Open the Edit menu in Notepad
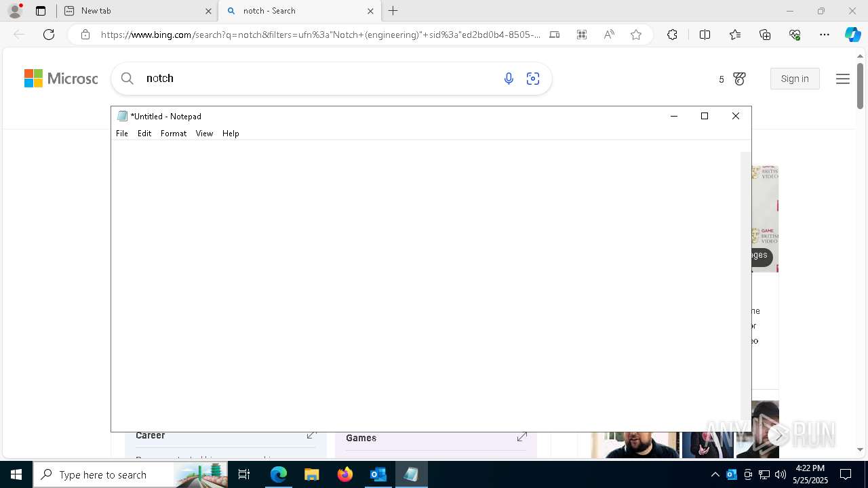The height and width of the screenshot is (488, 868). [x=144, y=134]
